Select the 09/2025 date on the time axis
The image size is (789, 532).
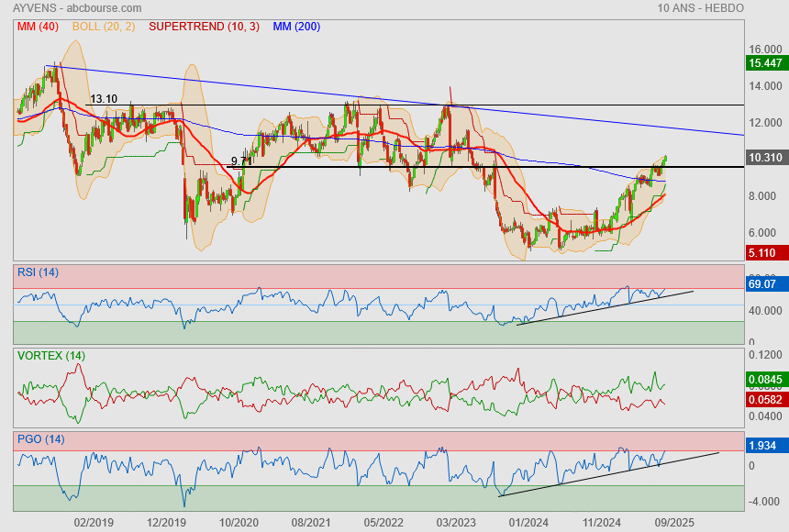pyautogui.click(x=674, y=521)
